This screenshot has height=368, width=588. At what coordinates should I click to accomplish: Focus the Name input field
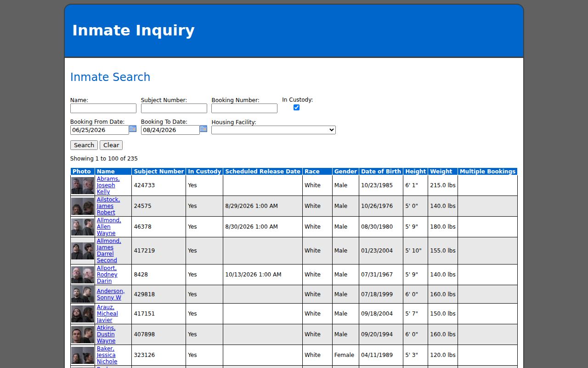tap(103, 108)
